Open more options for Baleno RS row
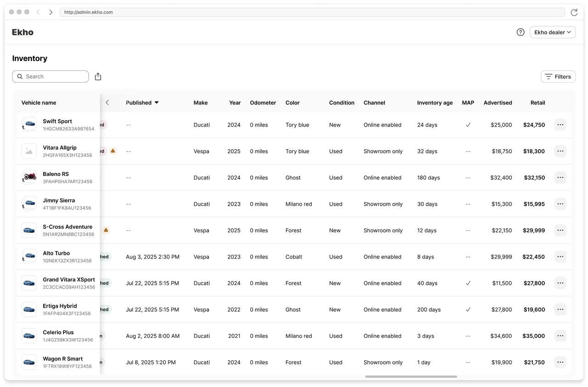588x387 pixels. click(x=560, y=178)
